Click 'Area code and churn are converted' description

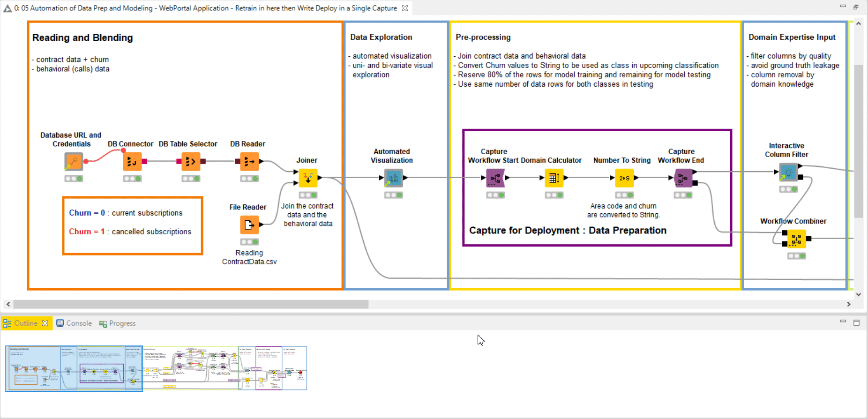click(x=623, y=210)
